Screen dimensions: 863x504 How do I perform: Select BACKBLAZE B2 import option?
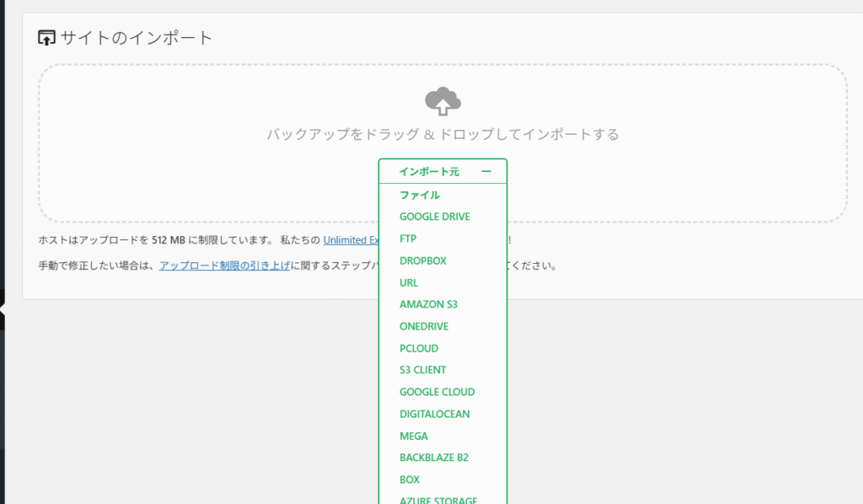[x=434, y=458]
